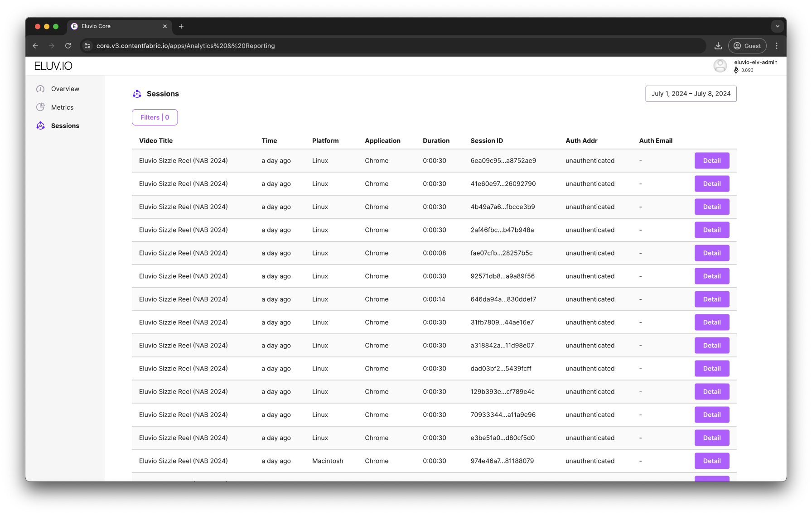The image size is (812, 515).
Task: Click the ELUV.IO logo
Action: tap(53, 66)
